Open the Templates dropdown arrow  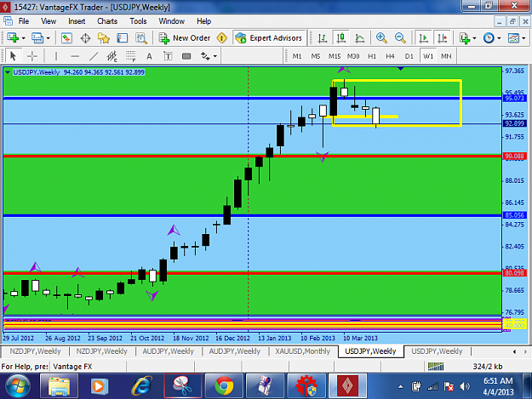(x=523, y=38)
